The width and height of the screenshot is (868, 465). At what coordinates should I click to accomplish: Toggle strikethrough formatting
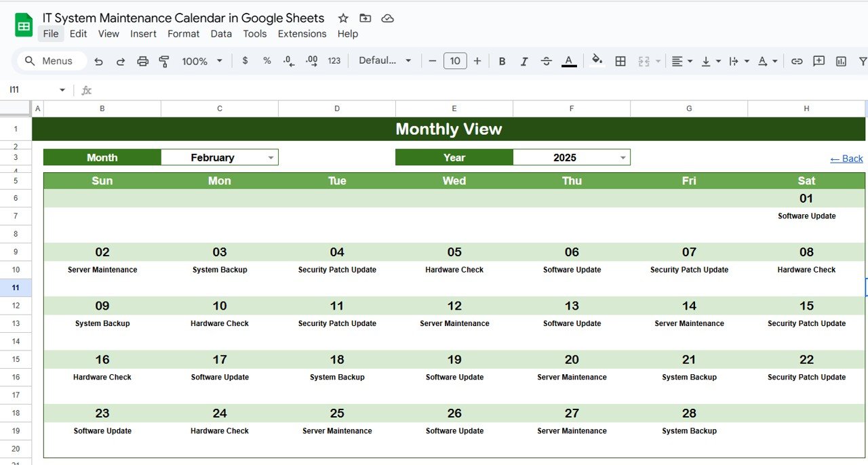point(547,61)
